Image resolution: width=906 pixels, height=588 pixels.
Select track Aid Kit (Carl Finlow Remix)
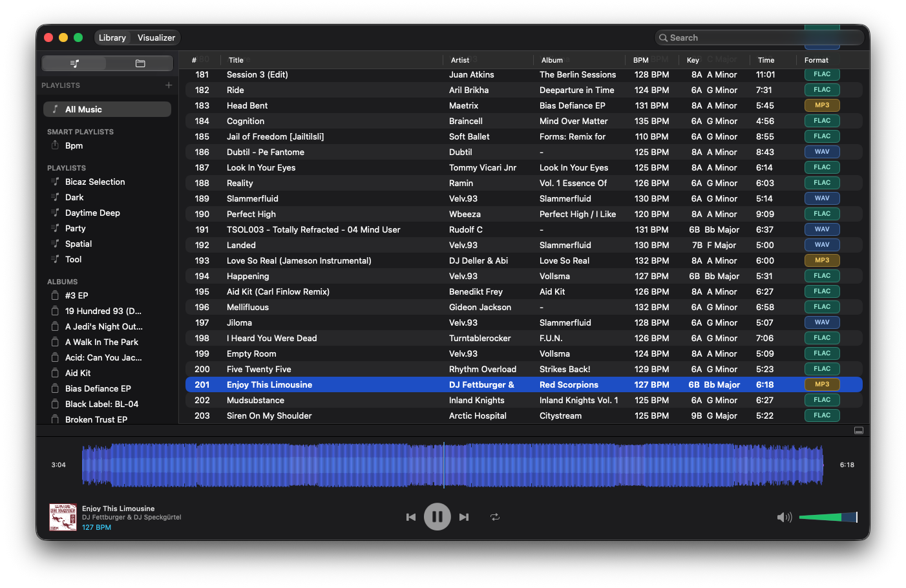point(523,292)
